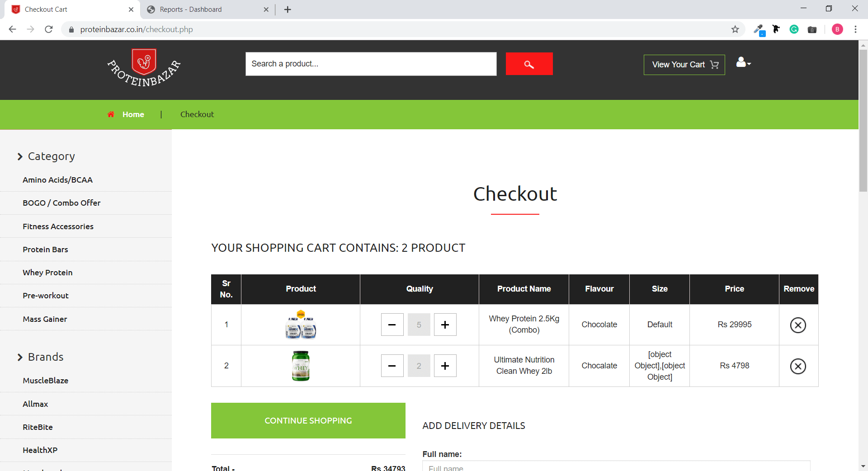Open the black cursor extension icon
This screenshot has height=471, width=868.
coord(776,29)
